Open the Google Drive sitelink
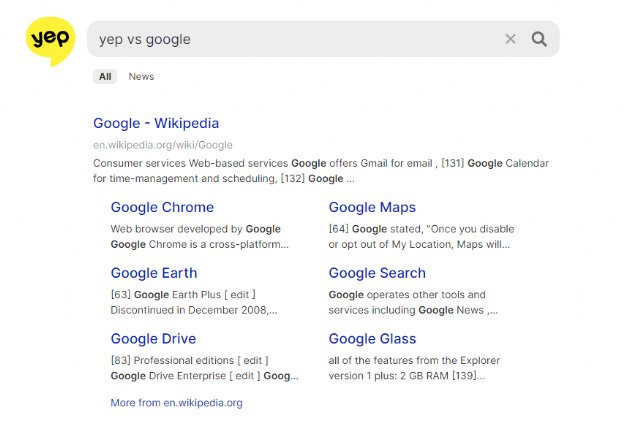Viewport: 640px width, 423px height. click(x=153, y=339)
